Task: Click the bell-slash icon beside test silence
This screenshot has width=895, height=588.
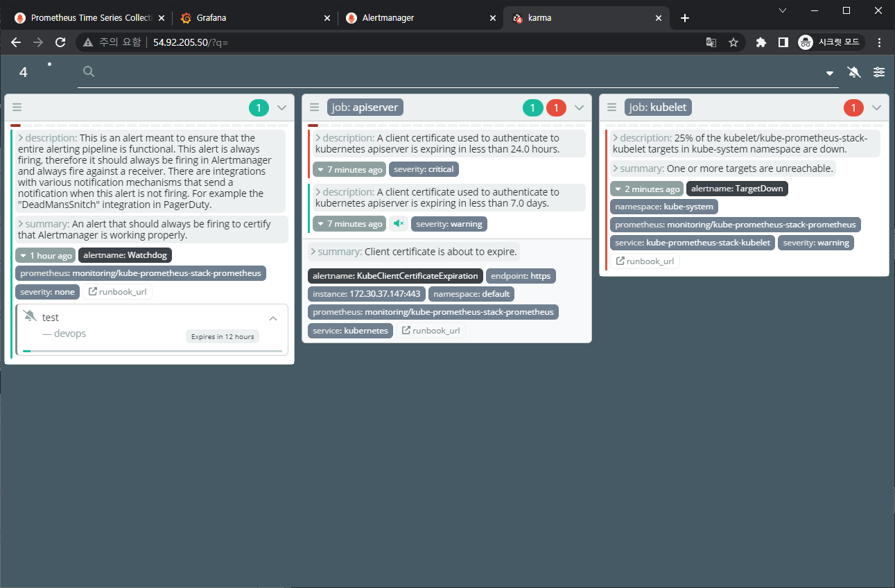Action: (x=30, y=317)
